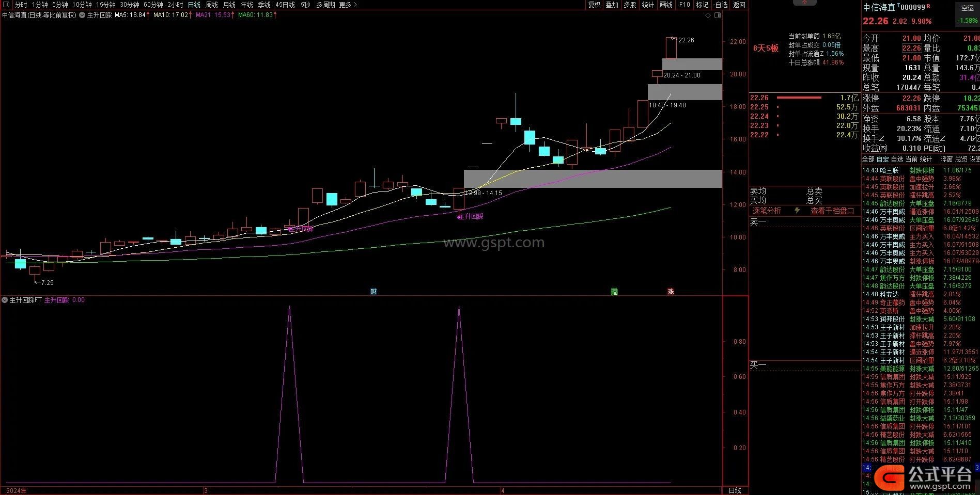The height and width of the screenshot is (495, 980).
Task: Select the 1分钟 period
Action: pos(40,5)
